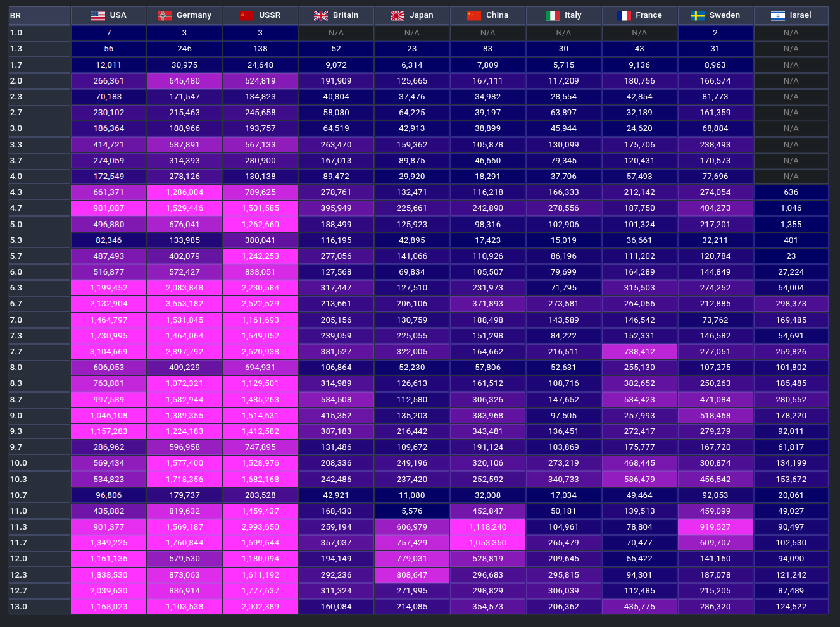Click the Japan cell showing 779,031
840x627 pixels.
tap(412, 559)
